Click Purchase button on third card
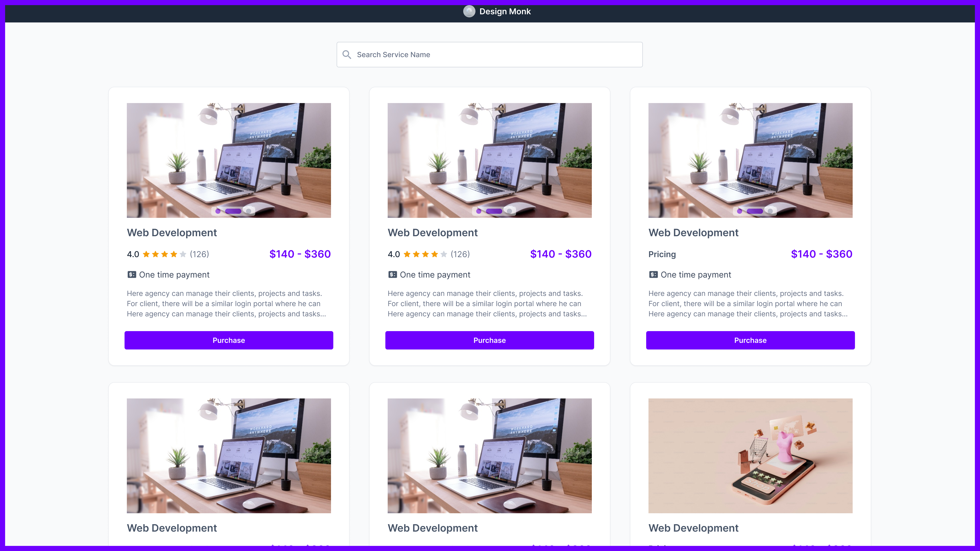 pyautogui.click(x=751, y=340)
